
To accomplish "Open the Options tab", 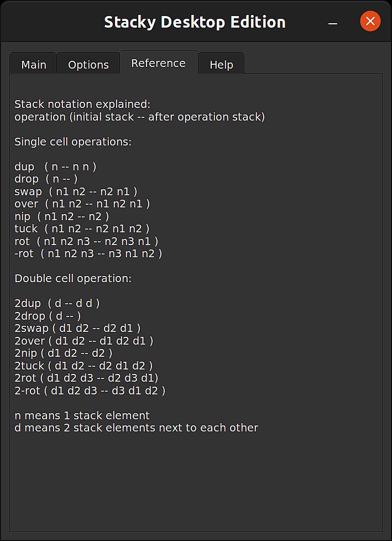I will pos(88,65).
